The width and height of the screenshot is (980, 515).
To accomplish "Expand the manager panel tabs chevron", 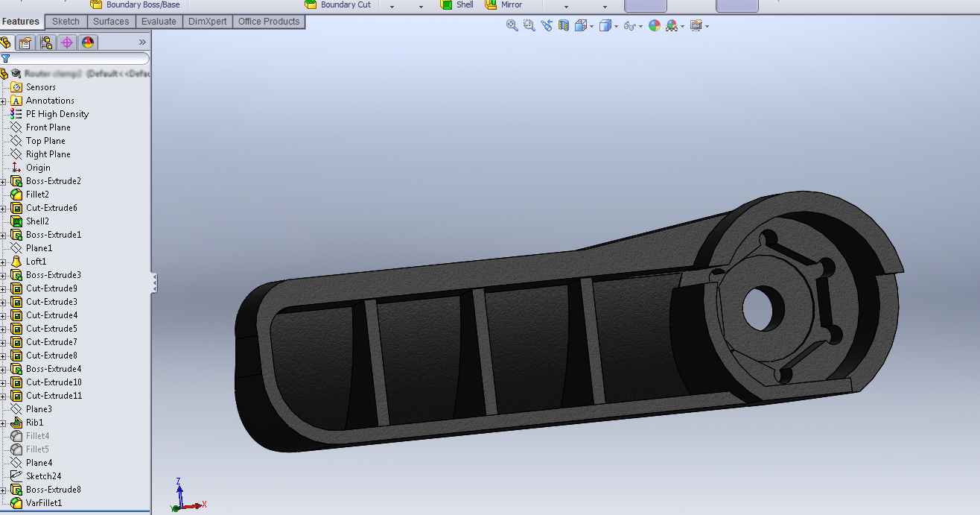I will coord(142,42).
